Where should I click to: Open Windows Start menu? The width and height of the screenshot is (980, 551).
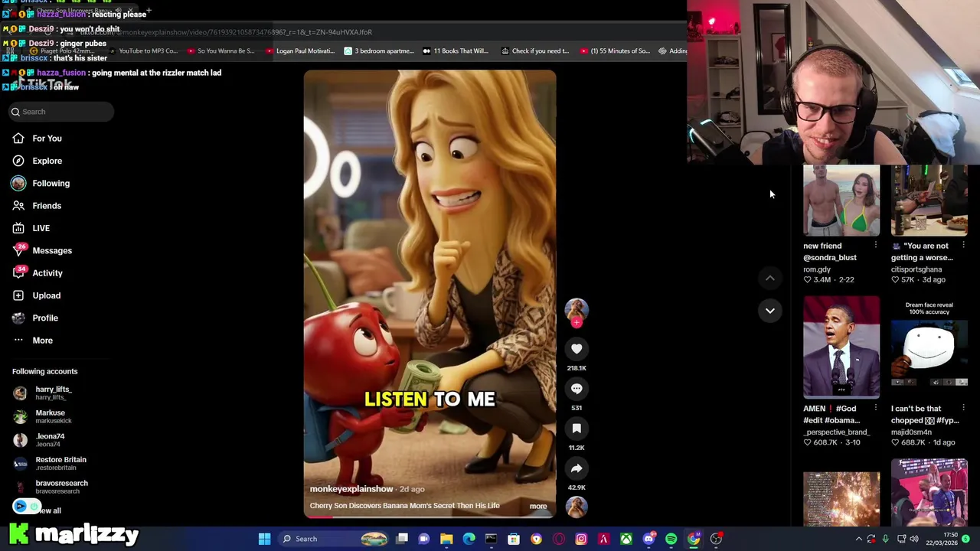pyautogui.click(x=264, y=539)
